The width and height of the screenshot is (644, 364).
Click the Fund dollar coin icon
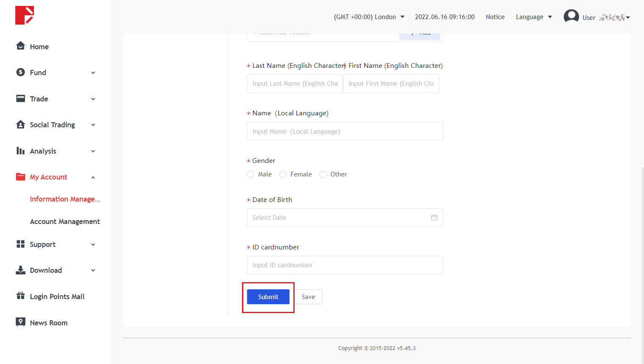click(x=20, y=72)
